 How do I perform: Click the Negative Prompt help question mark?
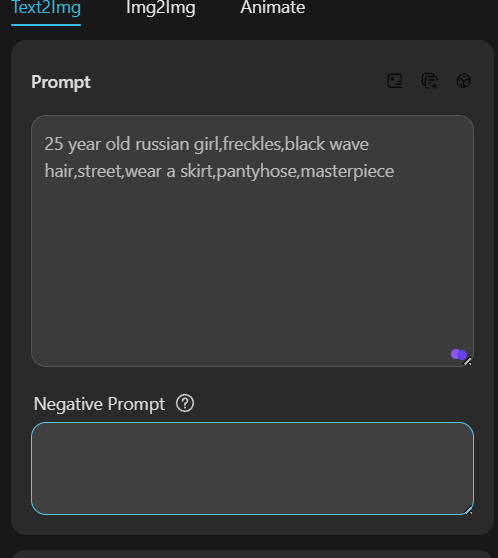185,403
